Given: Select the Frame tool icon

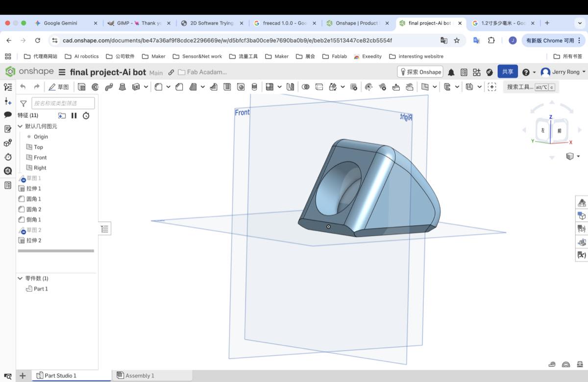Looking at the screenshot, I should coord(447,87).
